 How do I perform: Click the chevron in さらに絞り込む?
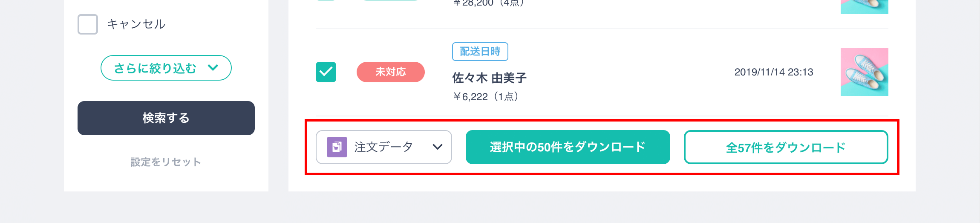pyautogui.click(x=213, y=67)
